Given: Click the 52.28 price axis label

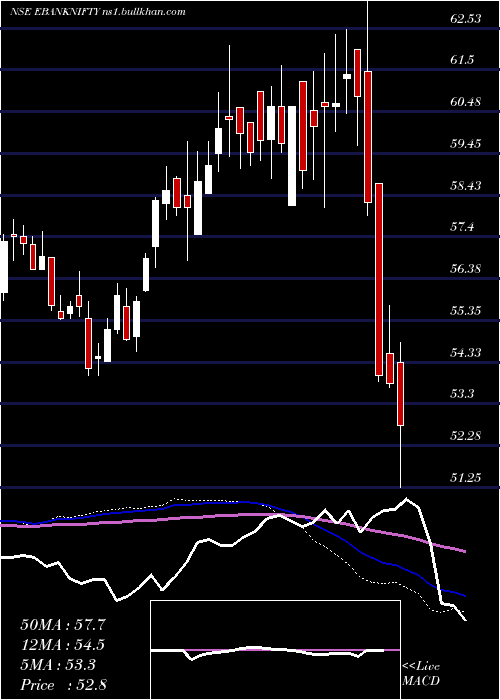Looking at the screenshot, I should 466,435.
